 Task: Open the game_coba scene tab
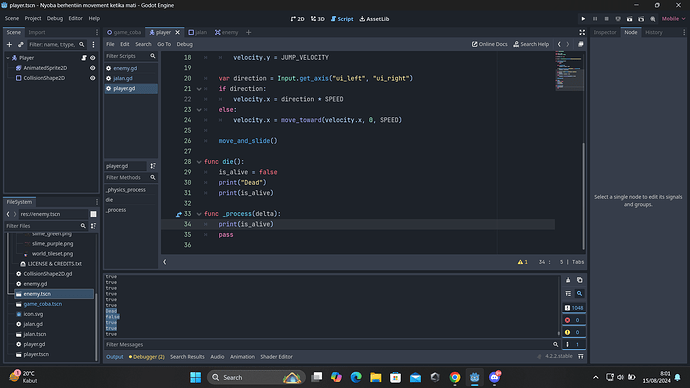click(124, 32)
